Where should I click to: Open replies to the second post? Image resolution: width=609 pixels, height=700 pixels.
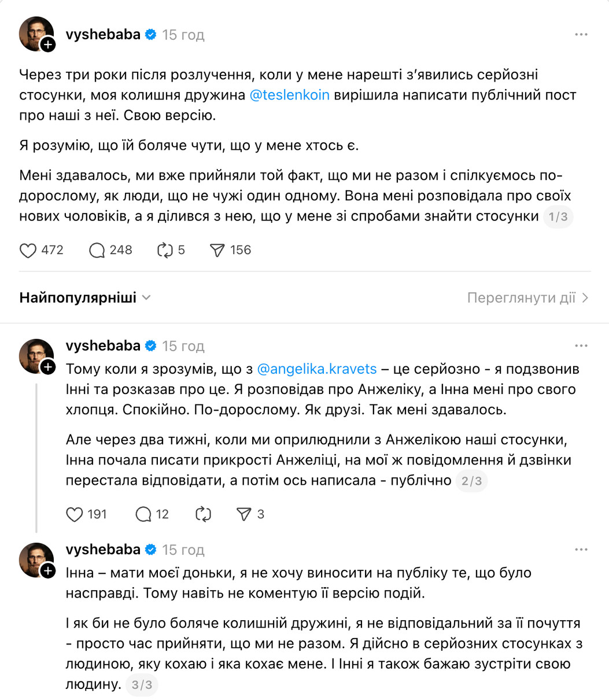[x=142, y=514]
